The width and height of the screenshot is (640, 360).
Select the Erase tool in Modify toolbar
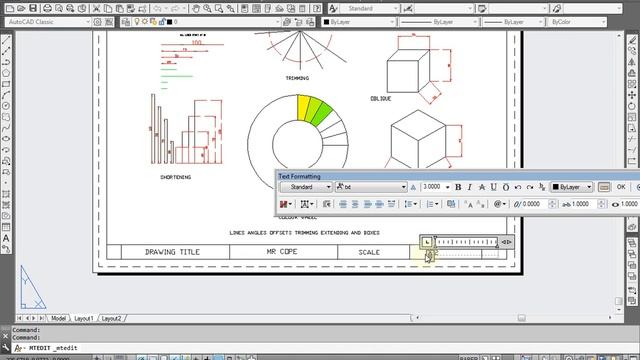pos(632,40)
